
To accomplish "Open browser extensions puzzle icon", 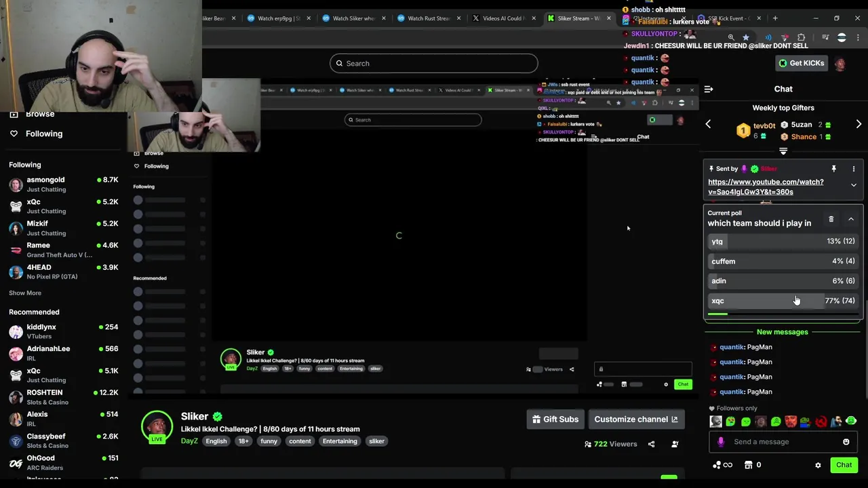I will pyautogui.click(x=802, y=37).
